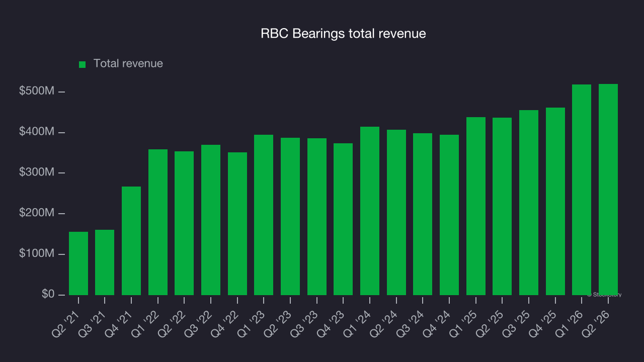Click the green Total revenue legend swatch
The image size is (644, 362).
tap(83, 64)
